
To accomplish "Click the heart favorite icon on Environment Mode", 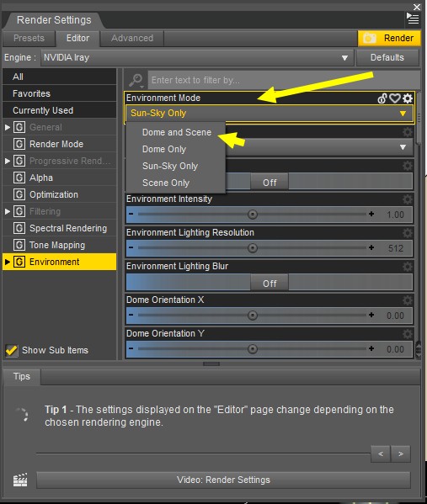I will (x=395, y=98).
